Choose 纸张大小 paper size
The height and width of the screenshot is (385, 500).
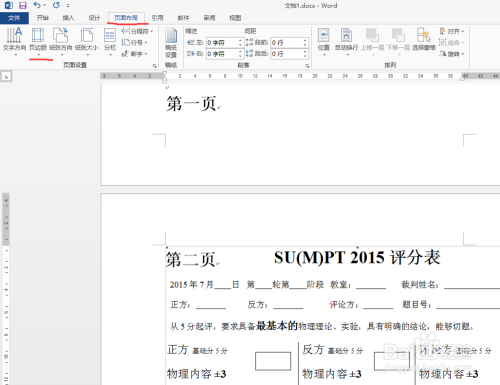87,41
